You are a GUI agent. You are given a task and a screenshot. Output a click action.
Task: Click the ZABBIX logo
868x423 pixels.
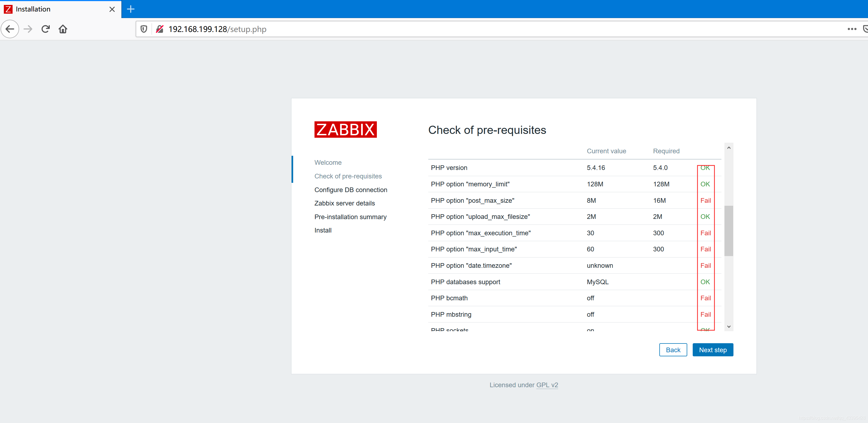pos(345,130)
